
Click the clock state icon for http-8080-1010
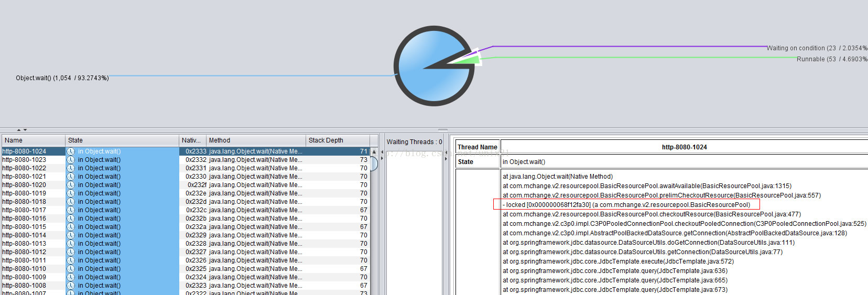pos(71,269)
